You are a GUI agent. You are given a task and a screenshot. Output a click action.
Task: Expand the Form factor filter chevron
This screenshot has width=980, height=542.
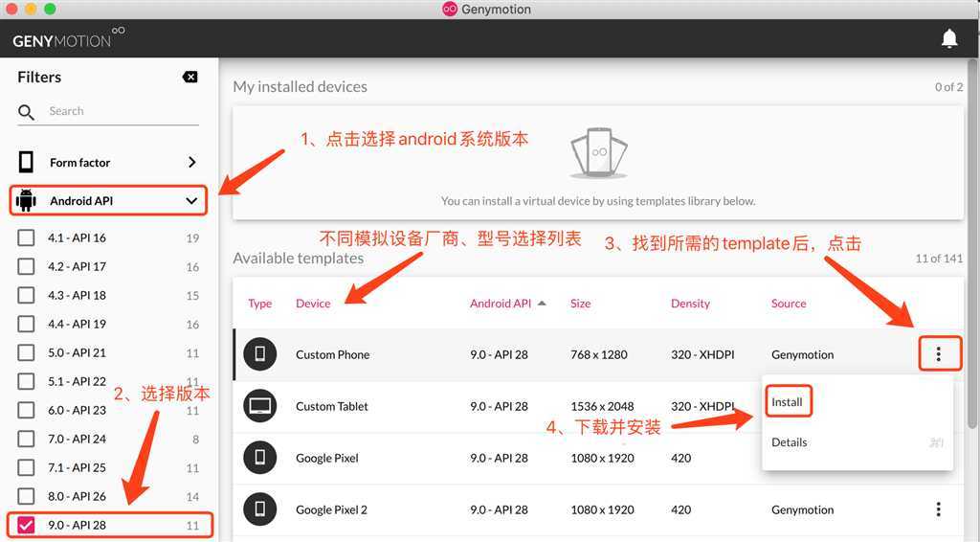(191, 162)
